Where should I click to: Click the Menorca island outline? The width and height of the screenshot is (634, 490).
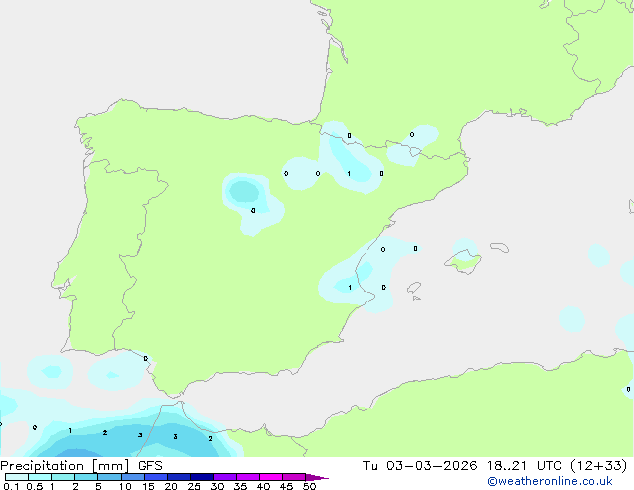pos(500,247)
